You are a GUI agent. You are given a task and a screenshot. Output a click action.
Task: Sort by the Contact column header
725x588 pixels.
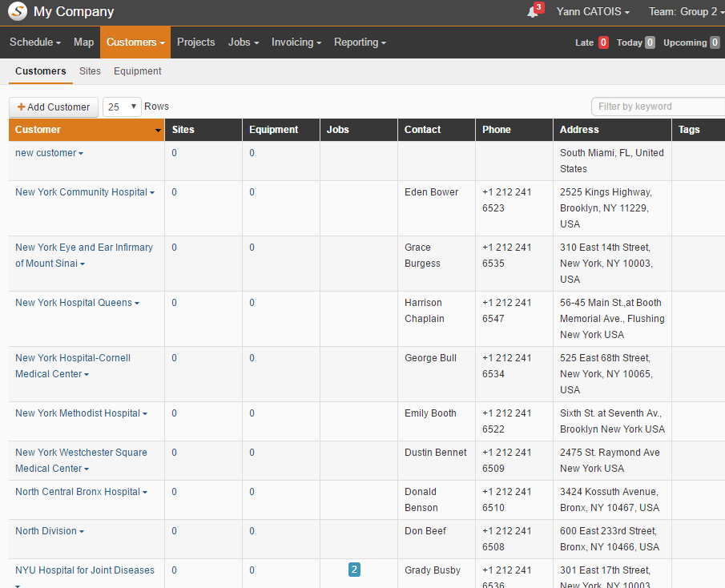(x=437, y=130)
